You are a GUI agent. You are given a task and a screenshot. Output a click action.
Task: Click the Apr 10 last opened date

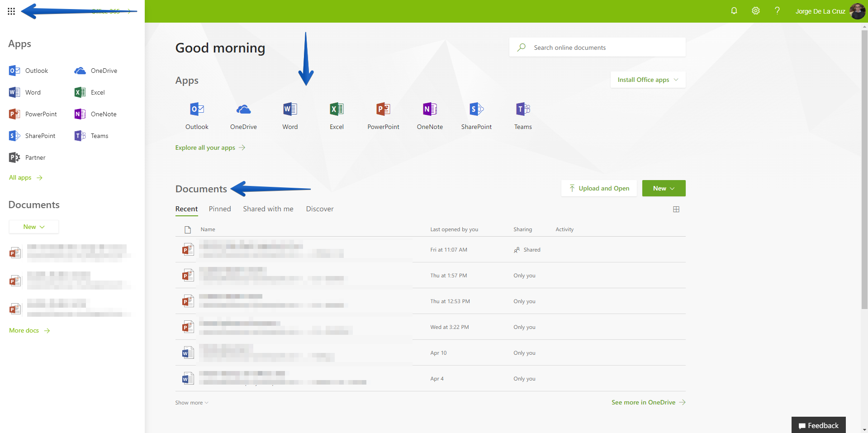pyautogui.click(x=438, y=353)
